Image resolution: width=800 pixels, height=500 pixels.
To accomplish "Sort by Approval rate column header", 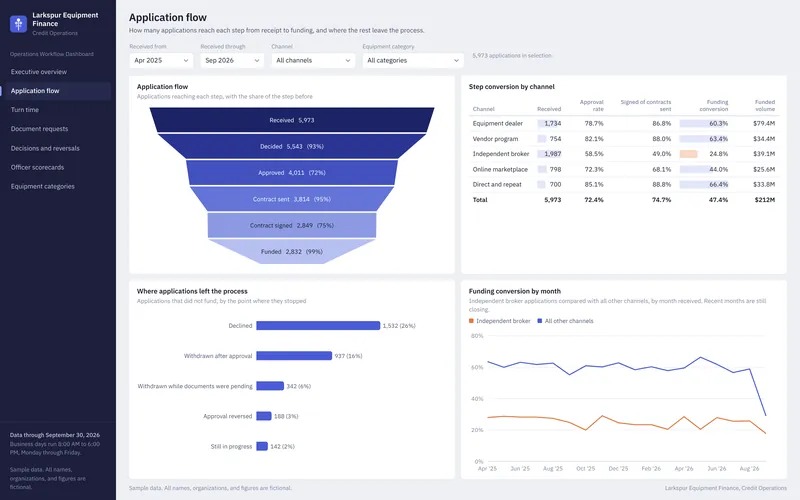I will click(x=591, y=105).
